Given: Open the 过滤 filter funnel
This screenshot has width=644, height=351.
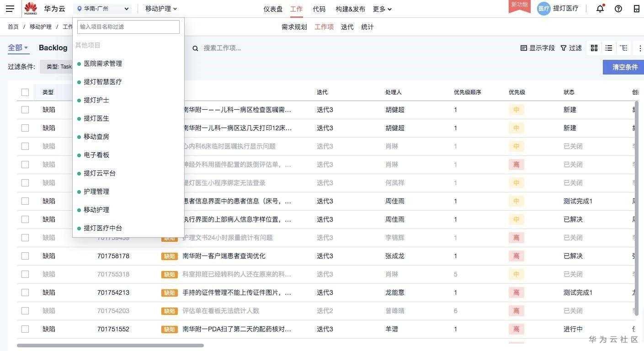Looking at the screenshot, I should 571,48.
